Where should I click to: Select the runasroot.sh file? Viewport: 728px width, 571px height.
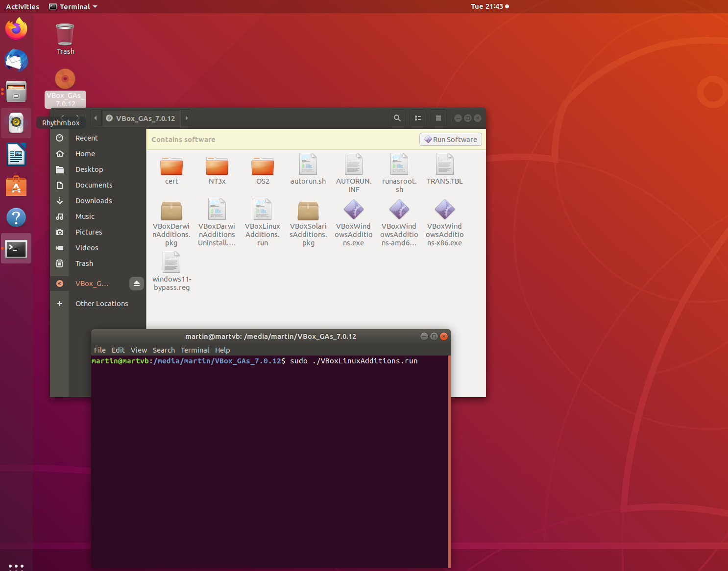tap(399, 173)
